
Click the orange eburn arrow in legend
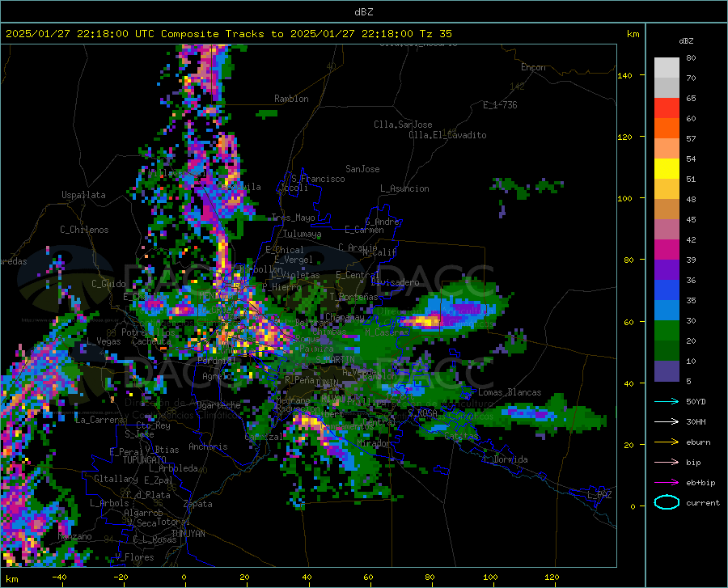click(x=667, y=442)
